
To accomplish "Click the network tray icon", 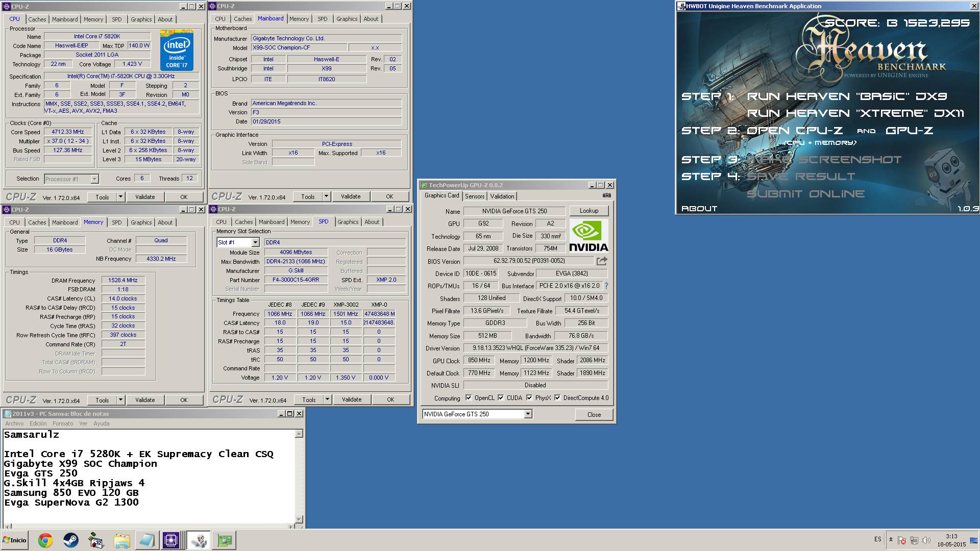I will (914, 540).
